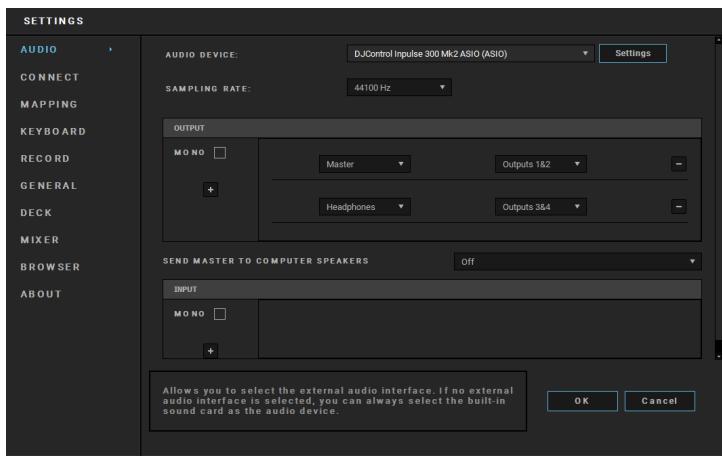Go to the Keyboard settings tab
This screenshot has height=456, width=723.
[x=53, y=131]
